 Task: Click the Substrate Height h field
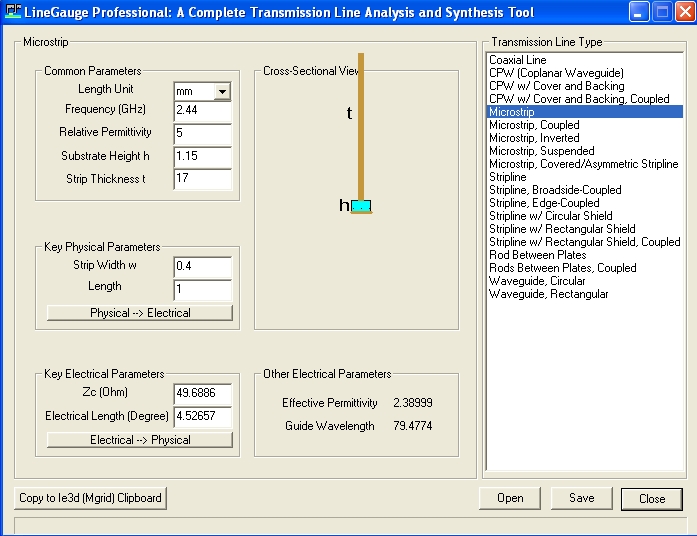pos(203,157)
